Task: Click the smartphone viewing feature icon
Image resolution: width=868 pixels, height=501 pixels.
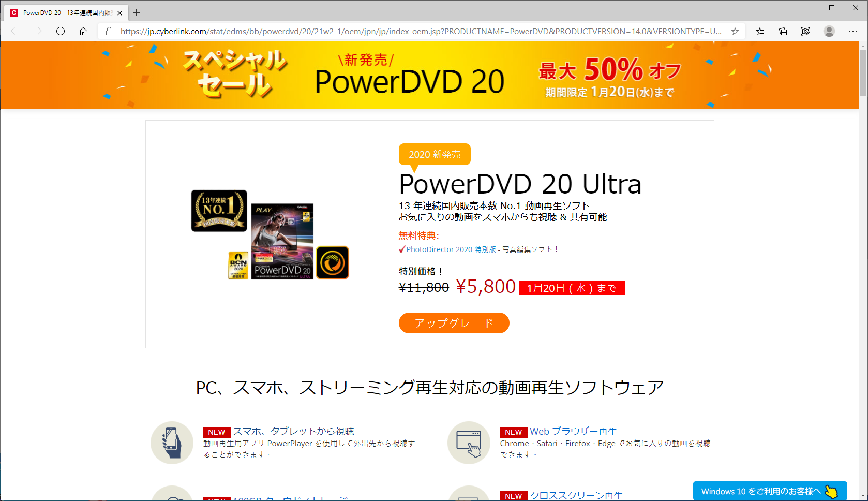Action: tap(172, 443)
